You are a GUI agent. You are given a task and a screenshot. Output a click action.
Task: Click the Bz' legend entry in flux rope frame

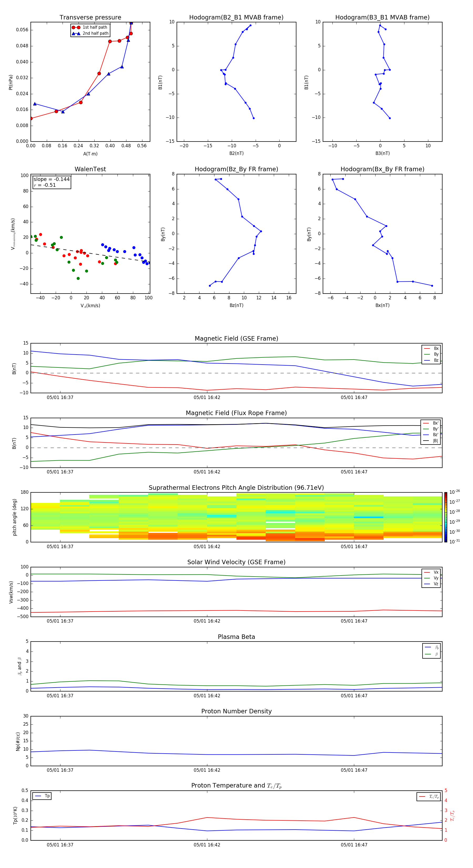click(431, 435)
